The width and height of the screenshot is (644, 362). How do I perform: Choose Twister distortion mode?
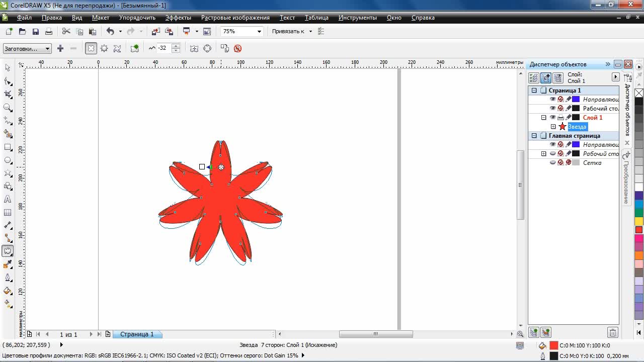pyautogui.click(x=117, y=48)
